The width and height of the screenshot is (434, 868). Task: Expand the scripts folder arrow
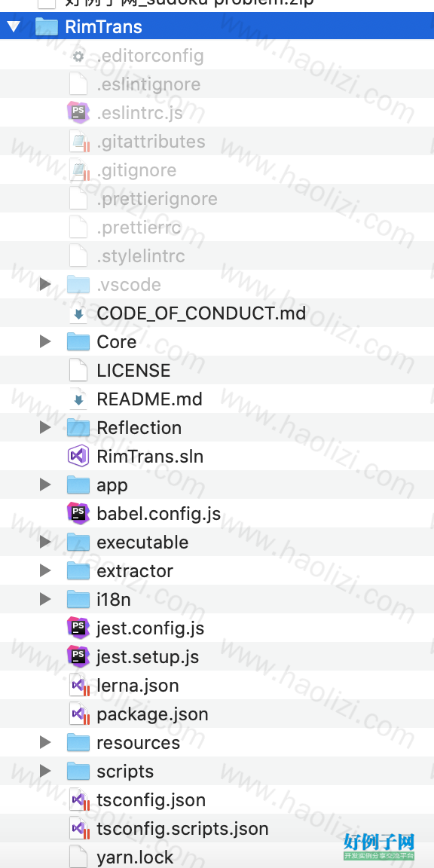[x=45, y=771]
